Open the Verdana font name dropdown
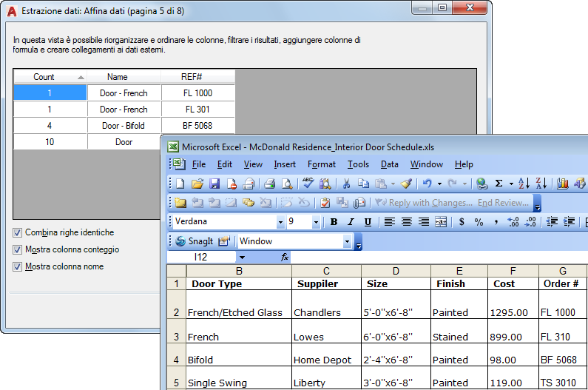Viewport: 588px width, 390px height. tap(280, 222)
